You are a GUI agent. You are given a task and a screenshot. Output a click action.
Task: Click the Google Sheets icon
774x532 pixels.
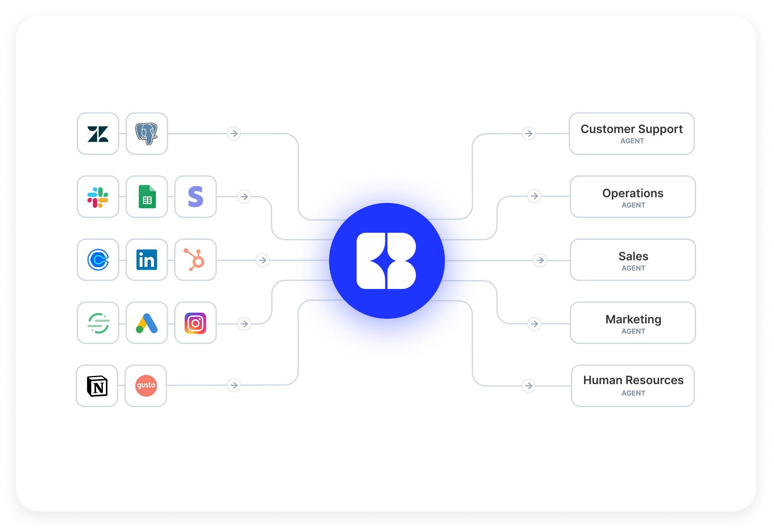click(x=147, y=197)
